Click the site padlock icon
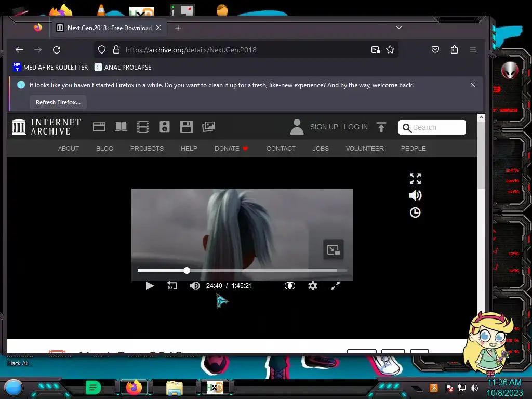The height and width of the screenshot is (399, 532). (x=116, y=50)
